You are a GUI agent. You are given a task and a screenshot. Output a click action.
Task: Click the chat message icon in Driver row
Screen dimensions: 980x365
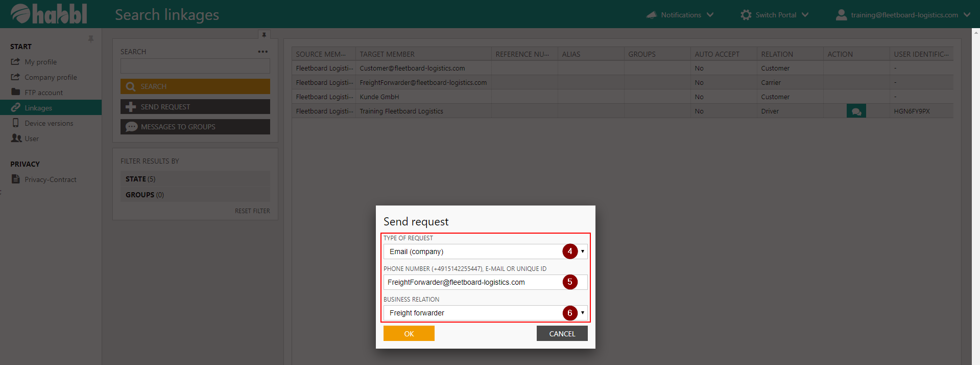tap(856, 111)
